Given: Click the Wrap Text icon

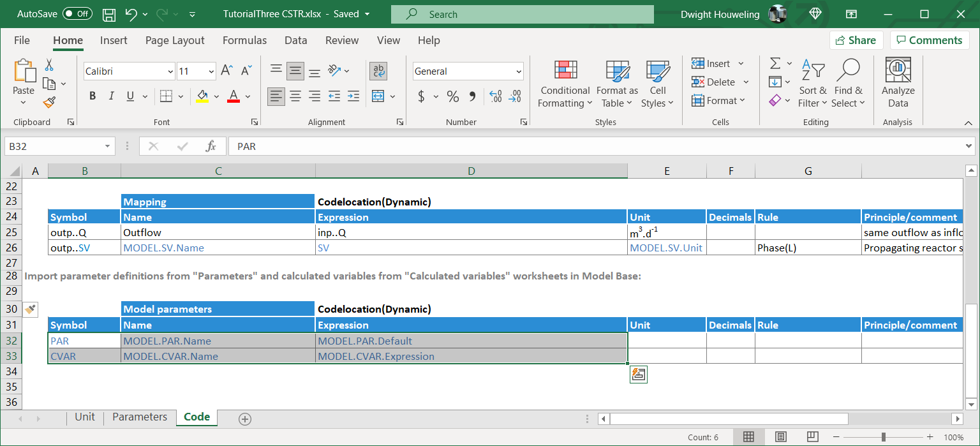Looking at the screenshot, I should point(379,71).
